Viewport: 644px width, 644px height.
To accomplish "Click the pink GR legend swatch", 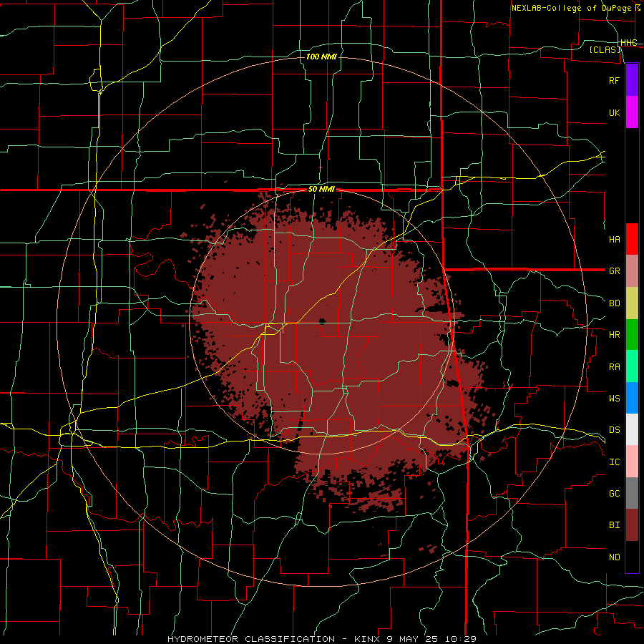I will point(632,270).
